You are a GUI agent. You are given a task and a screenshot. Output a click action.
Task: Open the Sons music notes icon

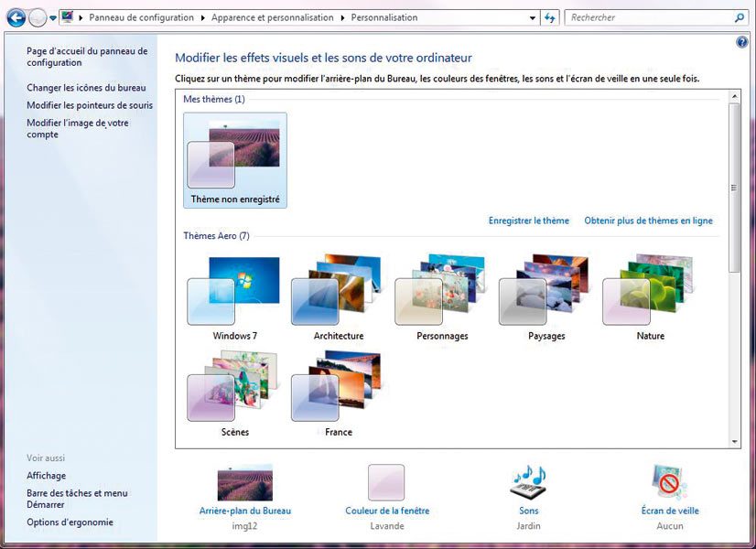[x=528, y=482]
